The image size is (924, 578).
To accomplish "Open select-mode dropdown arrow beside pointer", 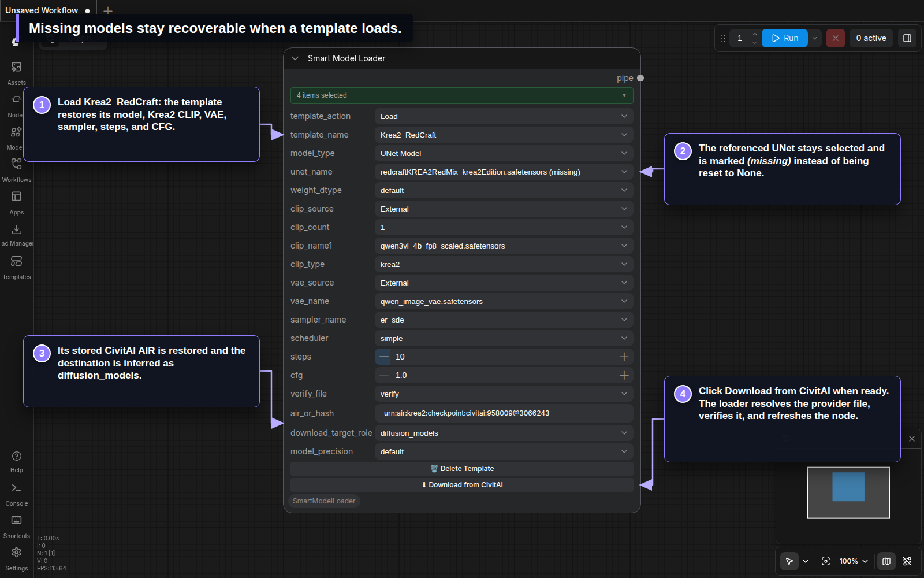I will point(806,561).
